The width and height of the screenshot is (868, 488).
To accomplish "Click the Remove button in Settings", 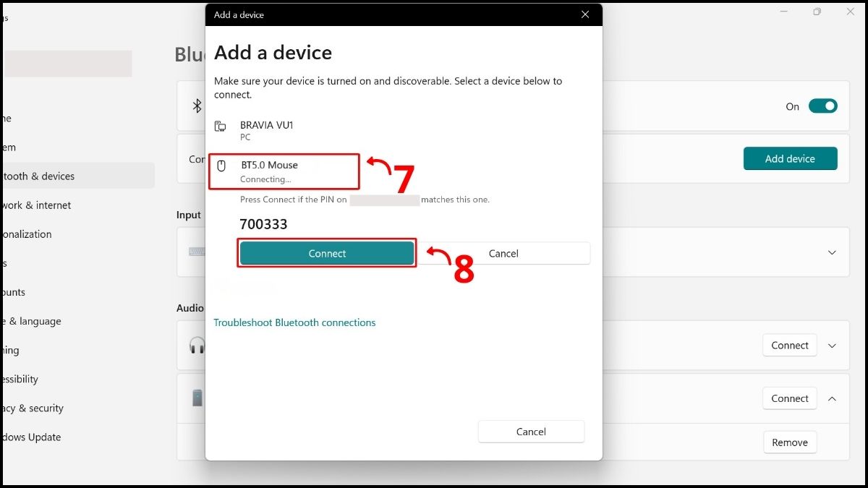I will [x=790, y=442].
